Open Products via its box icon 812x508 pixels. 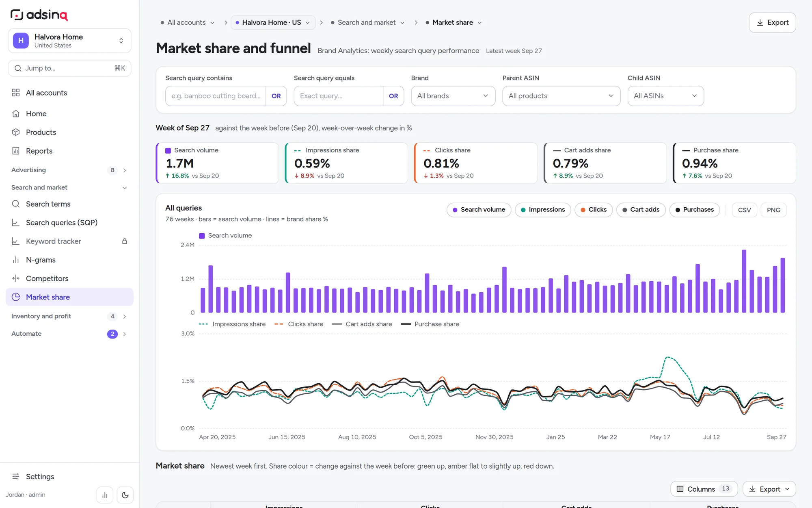[16, 132]
